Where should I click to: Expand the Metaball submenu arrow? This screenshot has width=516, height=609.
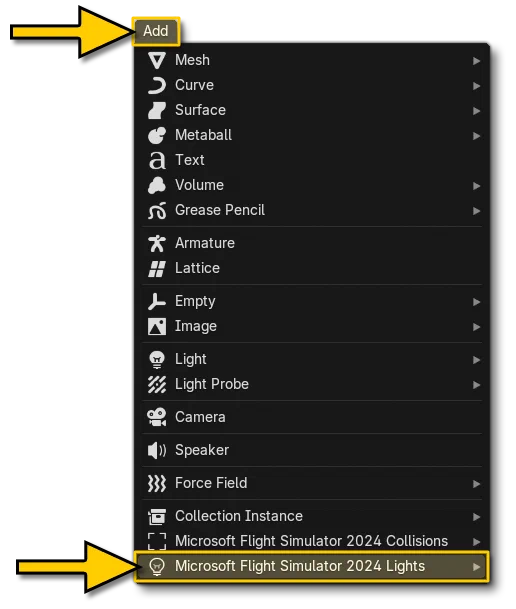click(476, 136)
